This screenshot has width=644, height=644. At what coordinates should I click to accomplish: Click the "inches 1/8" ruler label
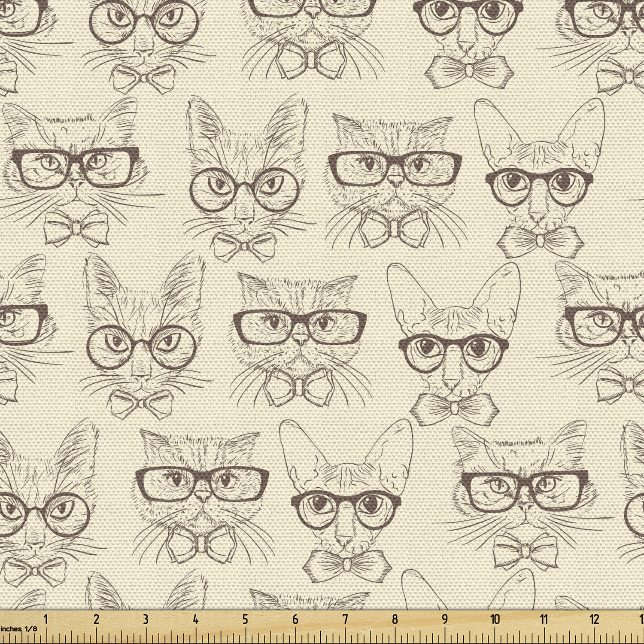tap(18, 629)
